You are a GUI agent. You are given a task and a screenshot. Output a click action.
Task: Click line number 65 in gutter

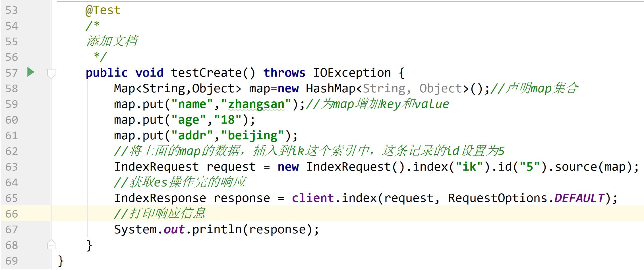click(x=12, y=199)
